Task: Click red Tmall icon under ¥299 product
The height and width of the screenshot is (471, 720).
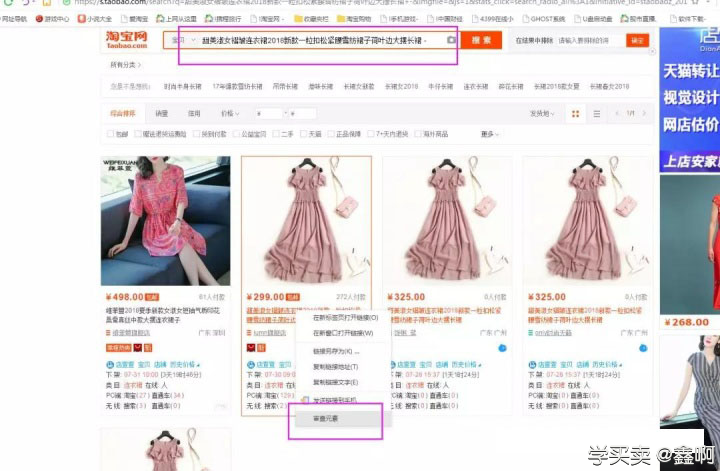Action: click(x=251, y=348)
